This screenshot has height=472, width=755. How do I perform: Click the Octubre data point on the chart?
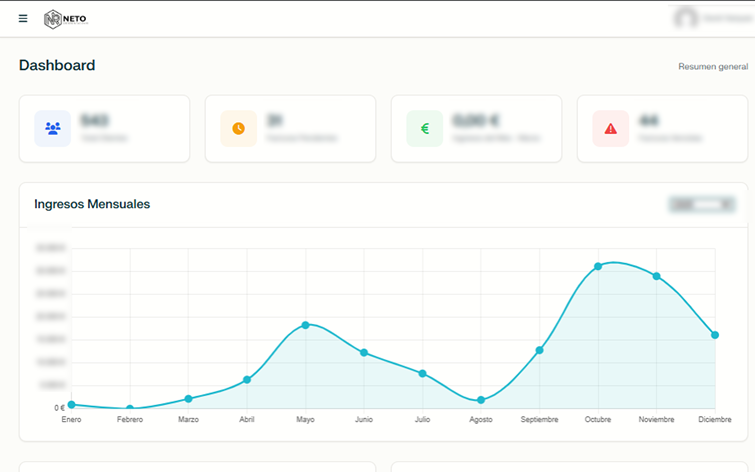(x=598, y=266)
